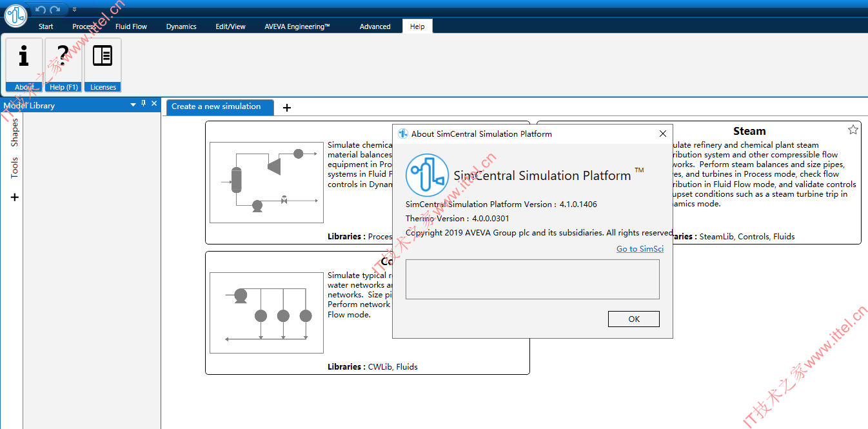Click the About info icon in the ribbon
The image size is (868, 429).
pyautogui.click(x=25, y=65)
